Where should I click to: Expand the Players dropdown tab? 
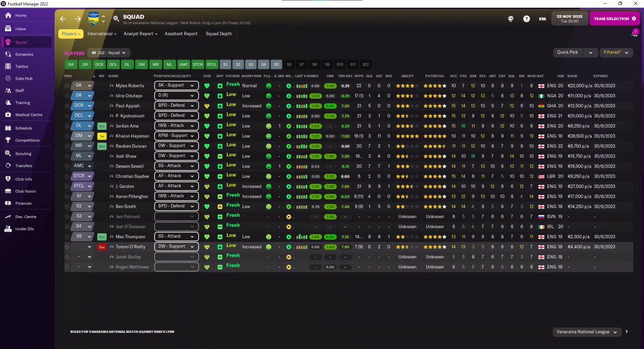pos(71,34)
